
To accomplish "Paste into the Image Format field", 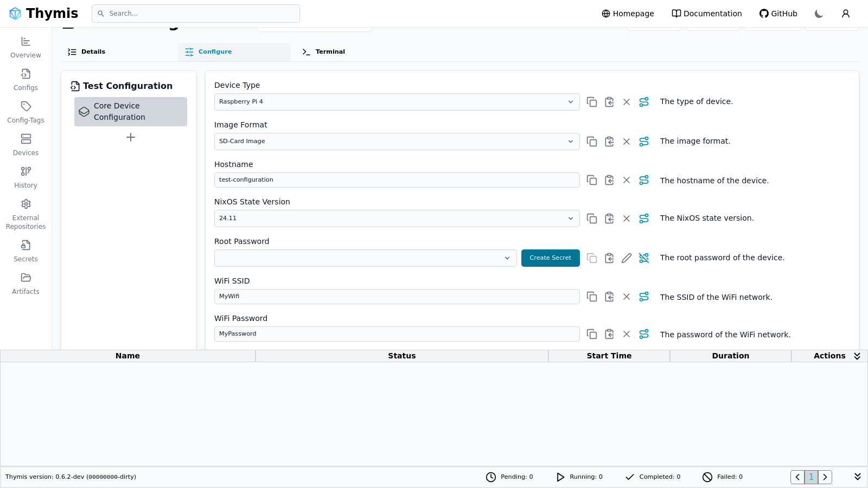I will pos(609,142).
